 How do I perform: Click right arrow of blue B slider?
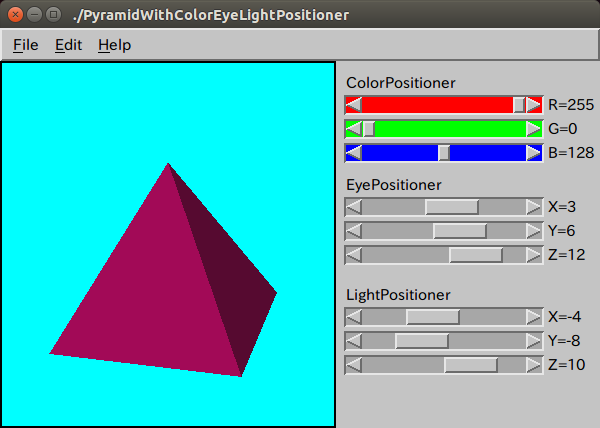533,153
